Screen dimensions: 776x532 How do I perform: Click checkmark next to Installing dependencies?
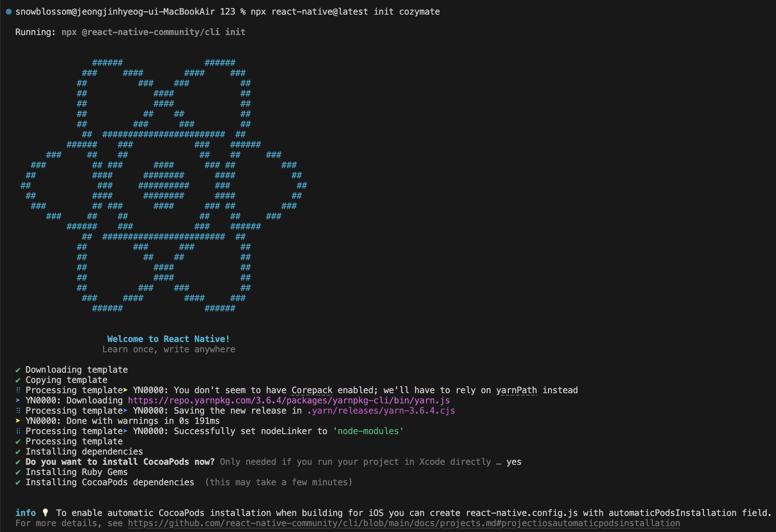[18, 452]
